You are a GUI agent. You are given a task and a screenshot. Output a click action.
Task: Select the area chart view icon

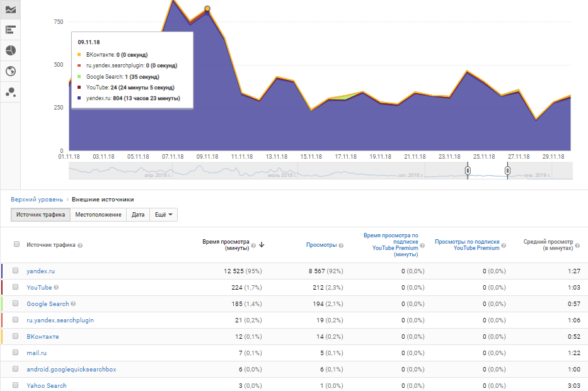click(x=10, y=9)
